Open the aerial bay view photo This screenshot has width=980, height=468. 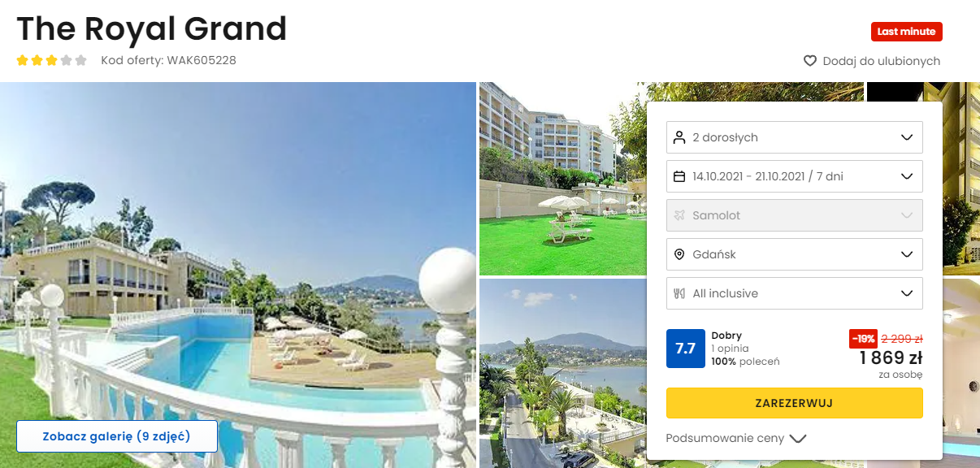tap(562, 374)
